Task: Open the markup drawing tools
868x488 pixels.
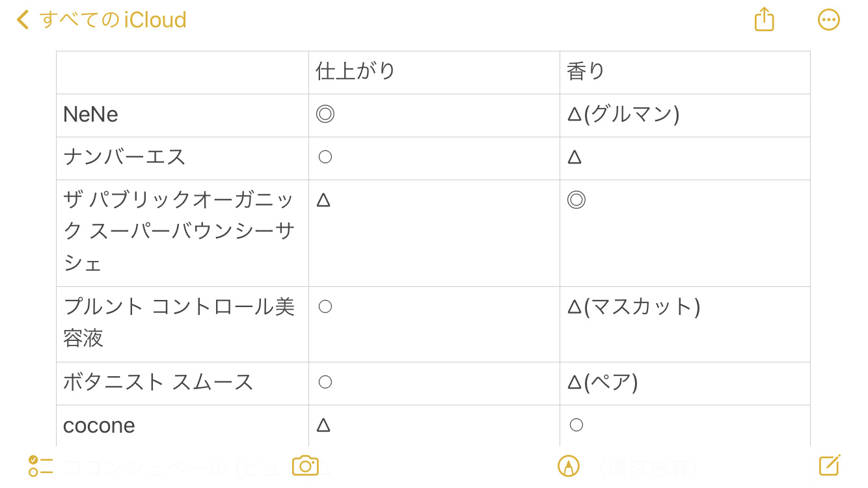Action: point(568,466)
